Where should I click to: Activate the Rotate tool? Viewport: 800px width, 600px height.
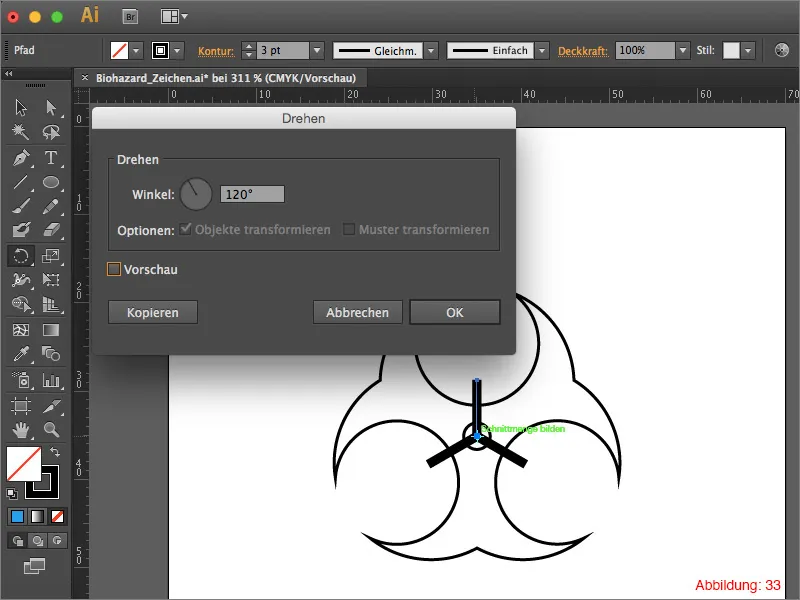(20, 256)
